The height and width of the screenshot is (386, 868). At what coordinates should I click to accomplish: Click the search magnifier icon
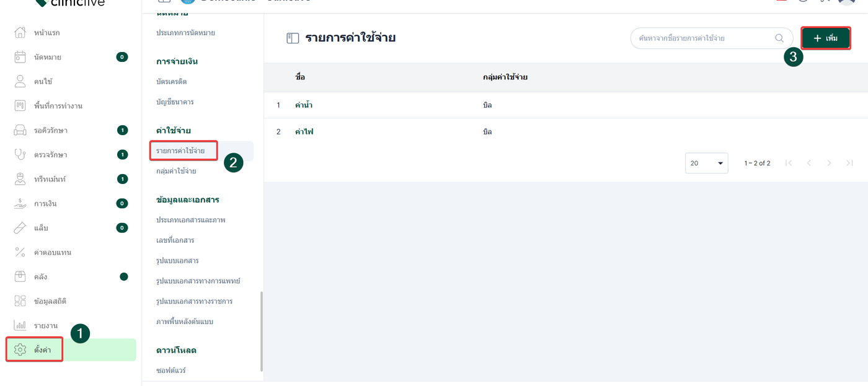click(x=779, y=38)
